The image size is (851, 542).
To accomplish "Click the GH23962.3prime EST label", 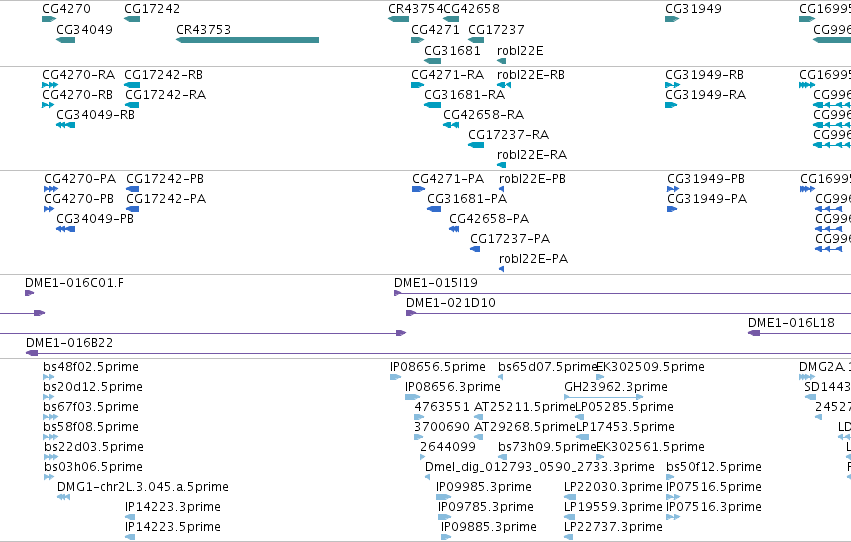I will pos(615,387).
